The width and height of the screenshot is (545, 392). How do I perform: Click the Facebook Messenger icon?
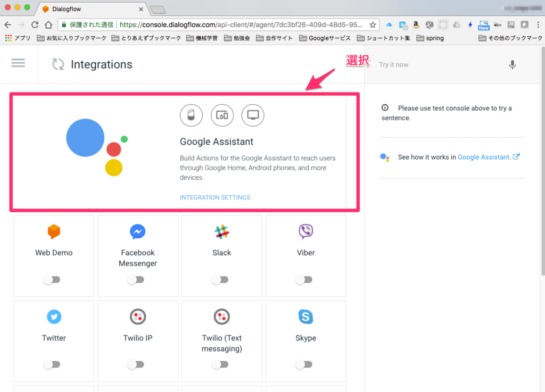pos(138,231)
